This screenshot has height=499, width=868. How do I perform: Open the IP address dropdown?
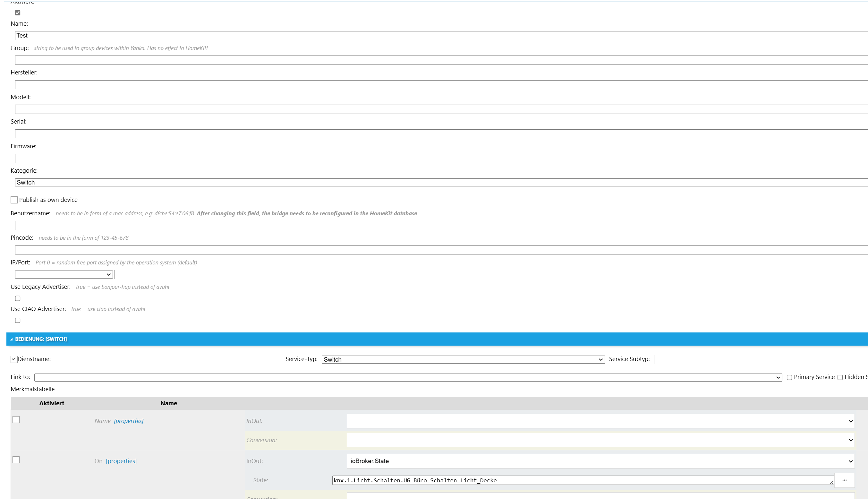click(64, 274)
